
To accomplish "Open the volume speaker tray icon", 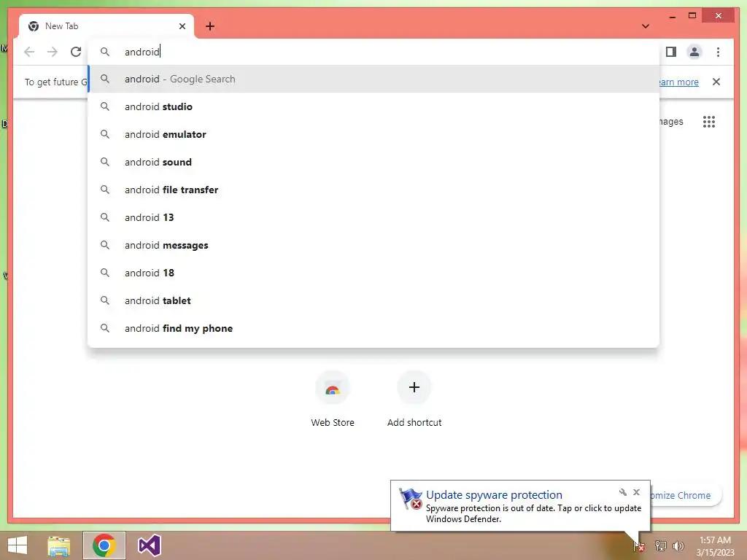I will pyautogui.click(x=678, y=545).
